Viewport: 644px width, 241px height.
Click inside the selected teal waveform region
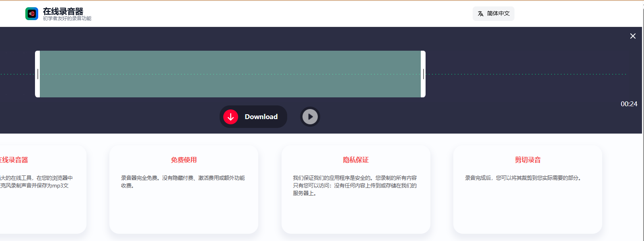(230, 74)
